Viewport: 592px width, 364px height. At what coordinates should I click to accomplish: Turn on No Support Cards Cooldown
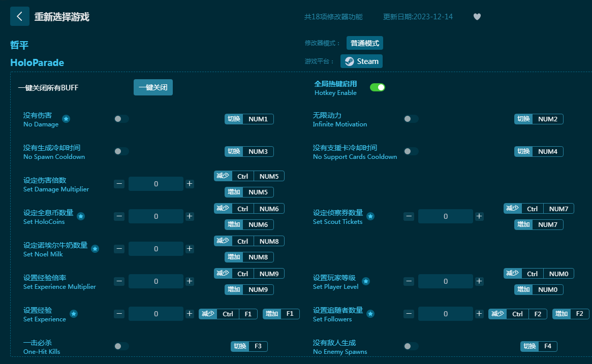411,151
